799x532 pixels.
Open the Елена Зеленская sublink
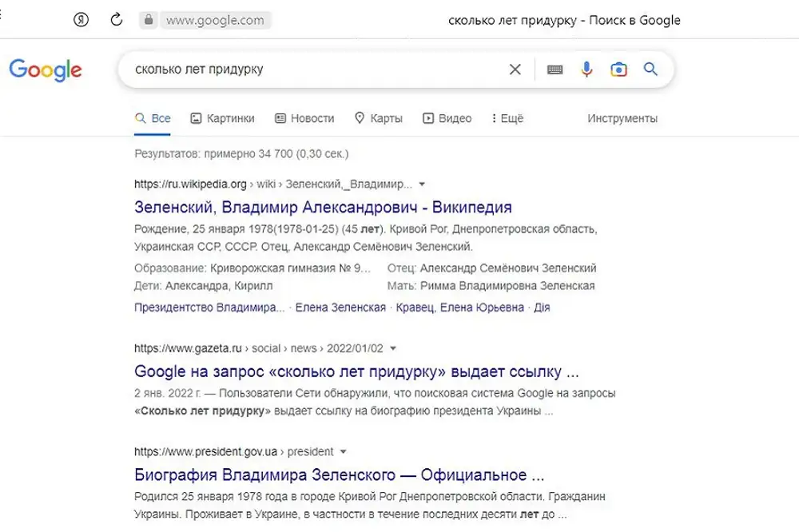click(x=340, y=307)
